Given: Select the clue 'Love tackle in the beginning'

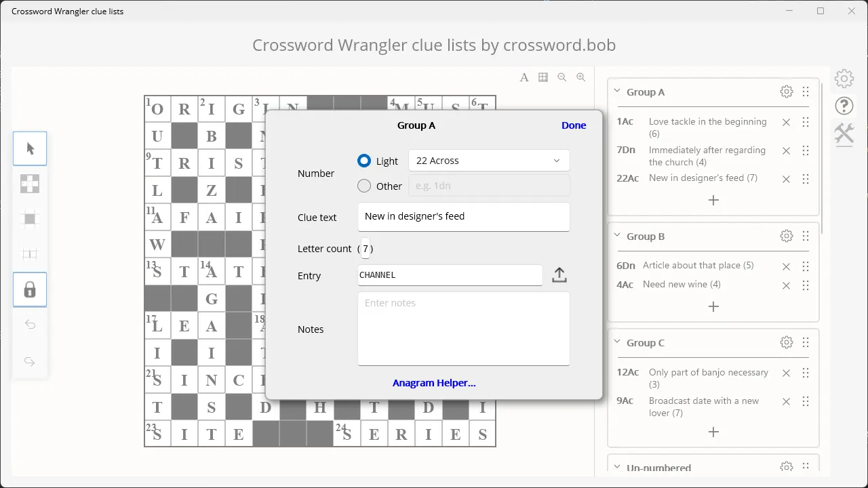Looking at the screenshot, I should (x=707, y=127).
